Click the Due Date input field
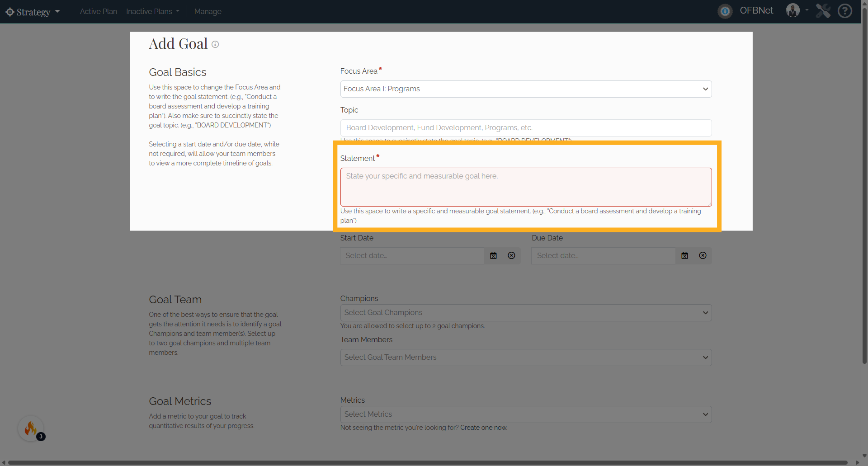Screen dimensions: 868x466 click(604, 256)
